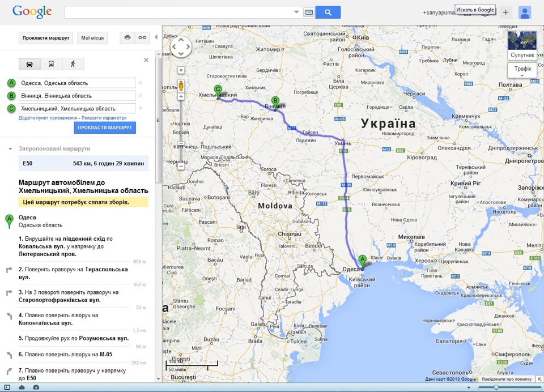Collapse the side panel with arrow icon
Viewport: 544px width, 392px height.
click(x=156, y=37)
